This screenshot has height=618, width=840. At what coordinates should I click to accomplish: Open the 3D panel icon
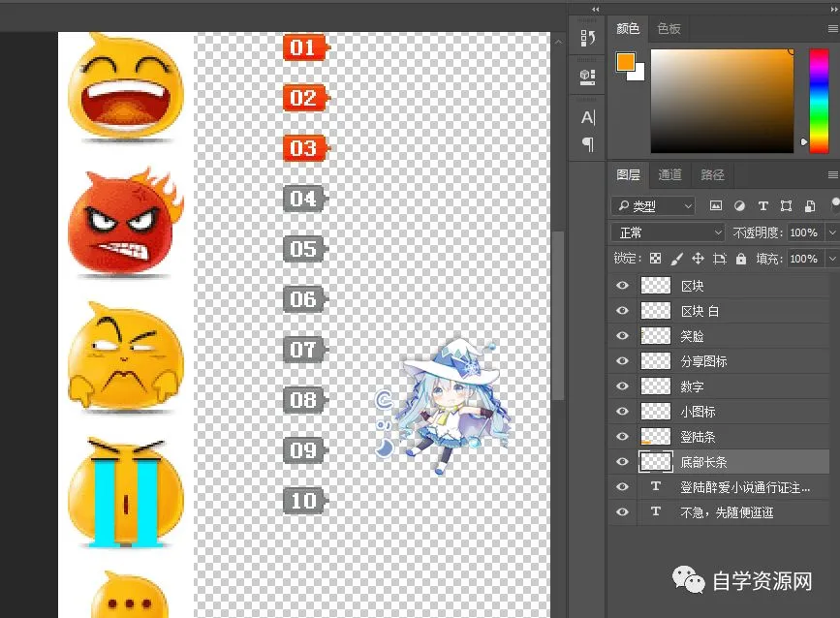[x=588, y=77]
